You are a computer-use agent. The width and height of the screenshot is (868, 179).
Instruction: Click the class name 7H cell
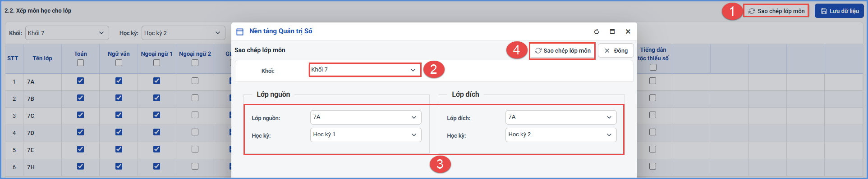tap(42, 167)
